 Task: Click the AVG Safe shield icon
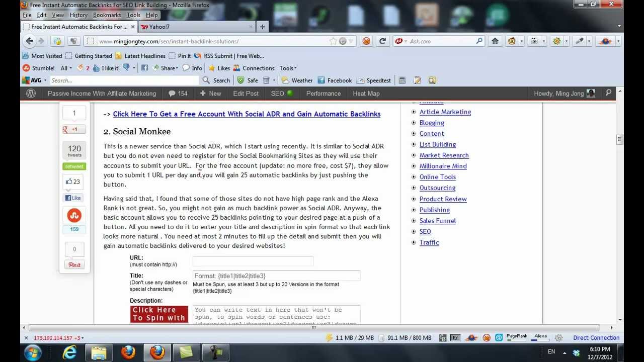248,80
